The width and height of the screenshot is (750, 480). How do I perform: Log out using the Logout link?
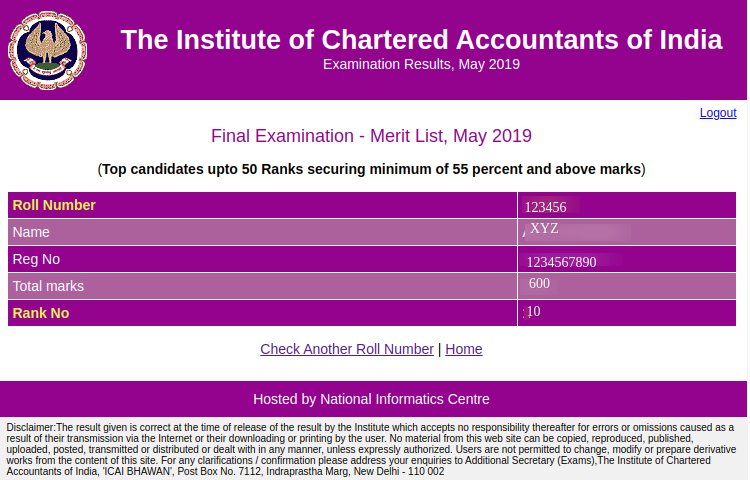point(718,113)
